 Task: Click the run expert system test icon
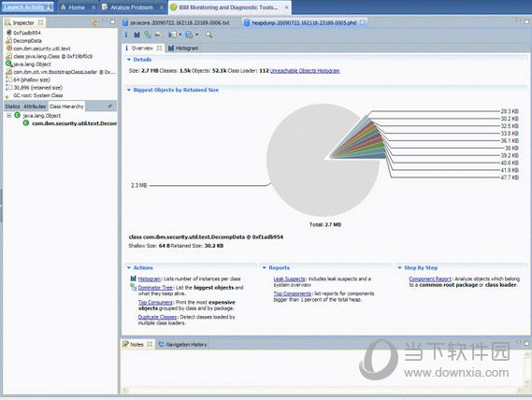(172, 35)
